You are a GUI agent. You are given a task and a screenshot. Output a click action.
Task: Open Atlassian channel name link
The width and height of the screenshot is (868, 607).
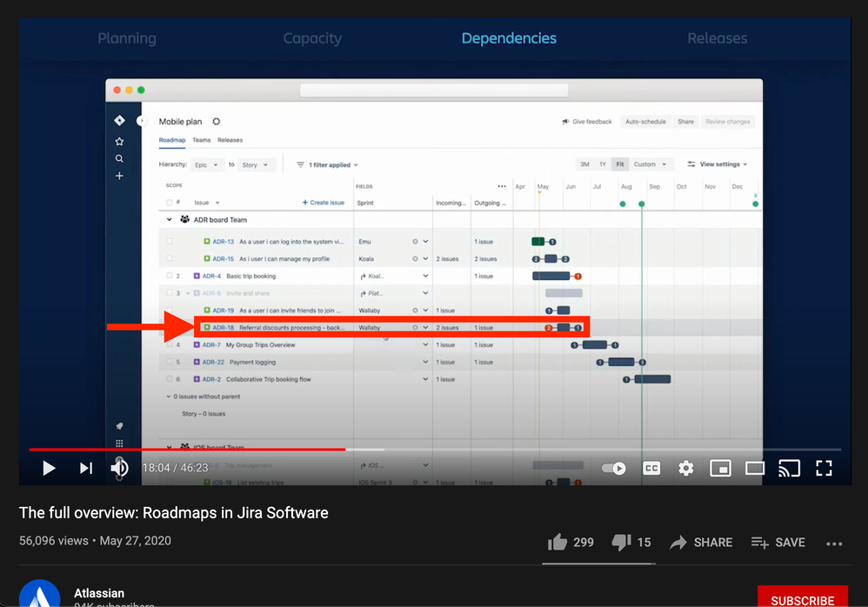99,593
